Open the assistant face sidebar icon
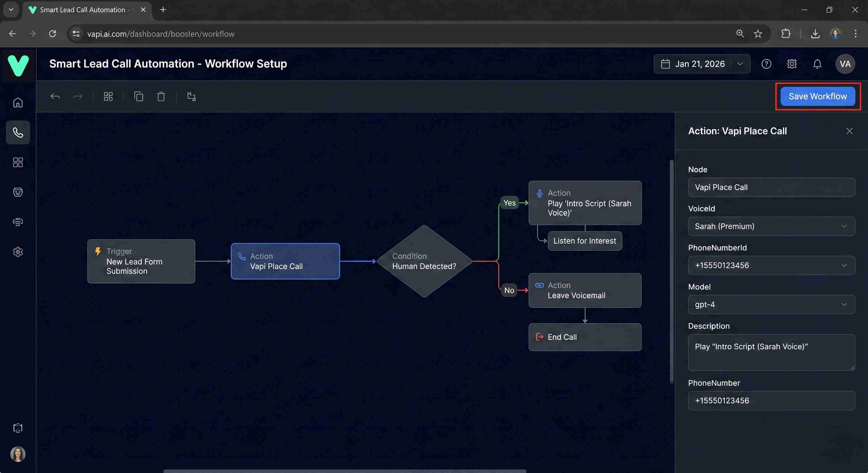The width and height of the screenshot is (868, 473). [18, 192]
